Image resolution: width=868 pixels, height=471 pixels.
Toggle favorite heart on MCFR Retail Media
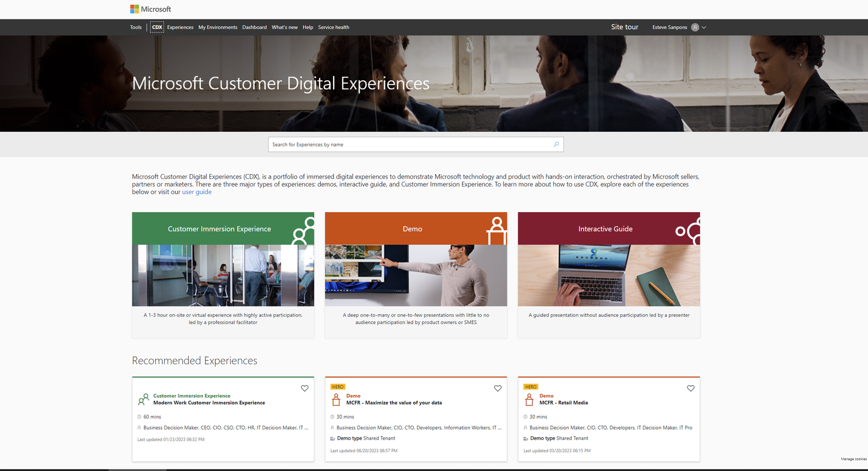691,389
